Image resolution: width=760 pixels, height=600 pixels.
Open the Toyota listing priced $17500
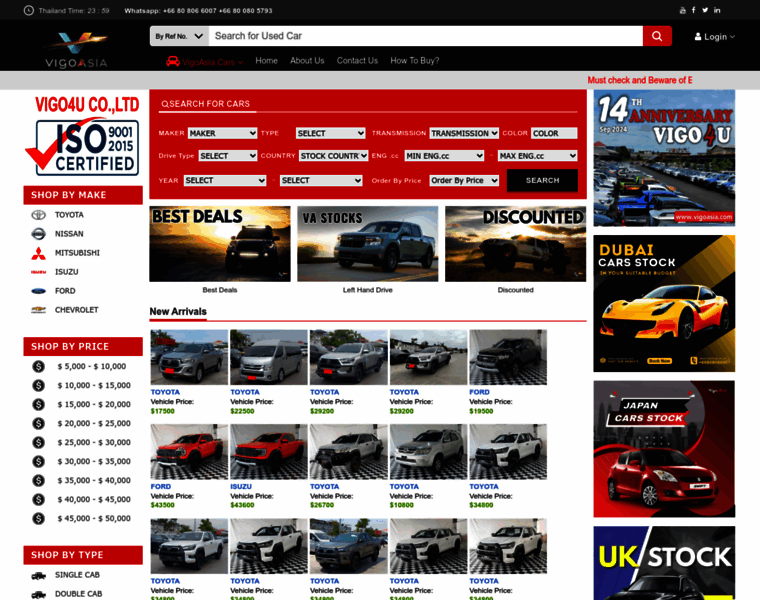189,357
